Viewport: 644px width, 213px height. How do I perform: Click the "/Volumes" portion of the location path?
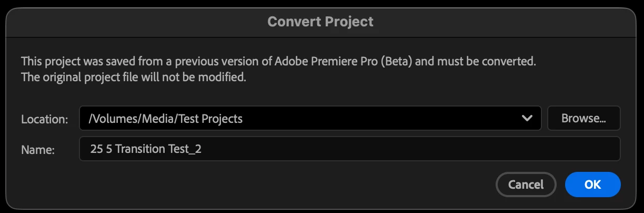[x=109, y=119]
